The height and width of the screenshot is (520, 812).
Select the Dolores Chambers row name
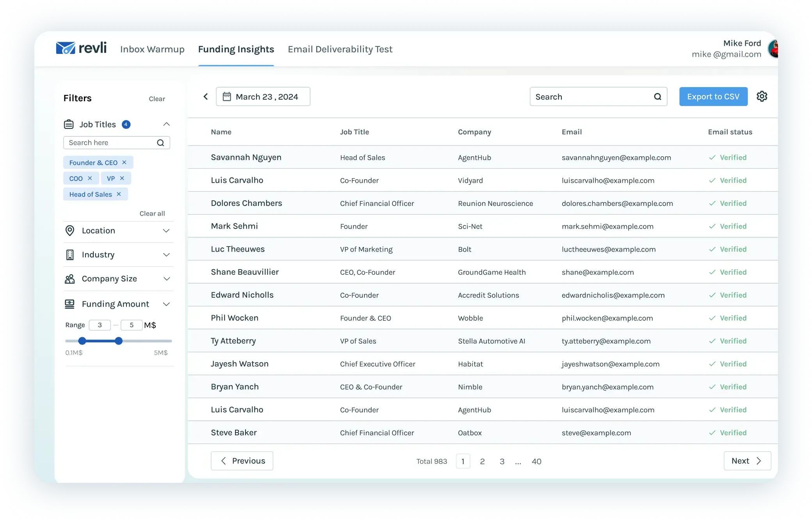pyautogui.click(x=246, y=203)
